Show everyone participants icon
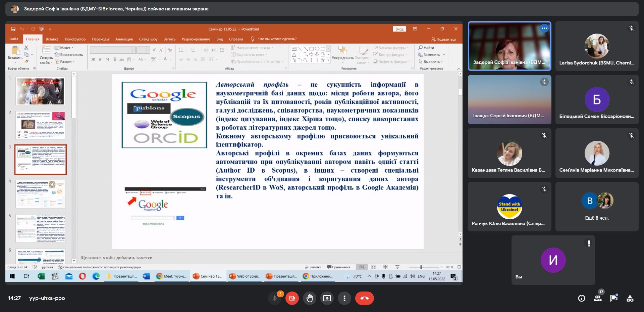 click(x=598, y=298)
